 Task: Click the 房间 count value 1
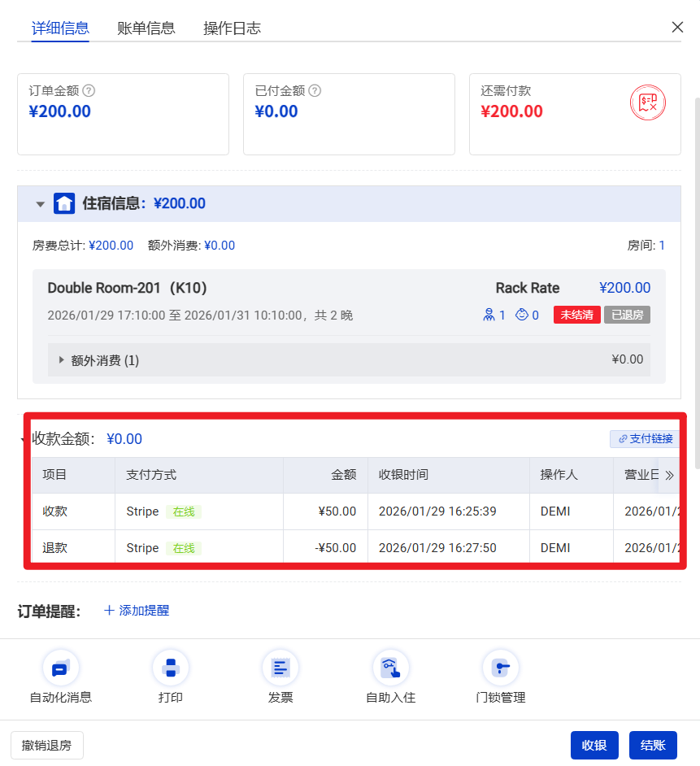tap(662, 246)
